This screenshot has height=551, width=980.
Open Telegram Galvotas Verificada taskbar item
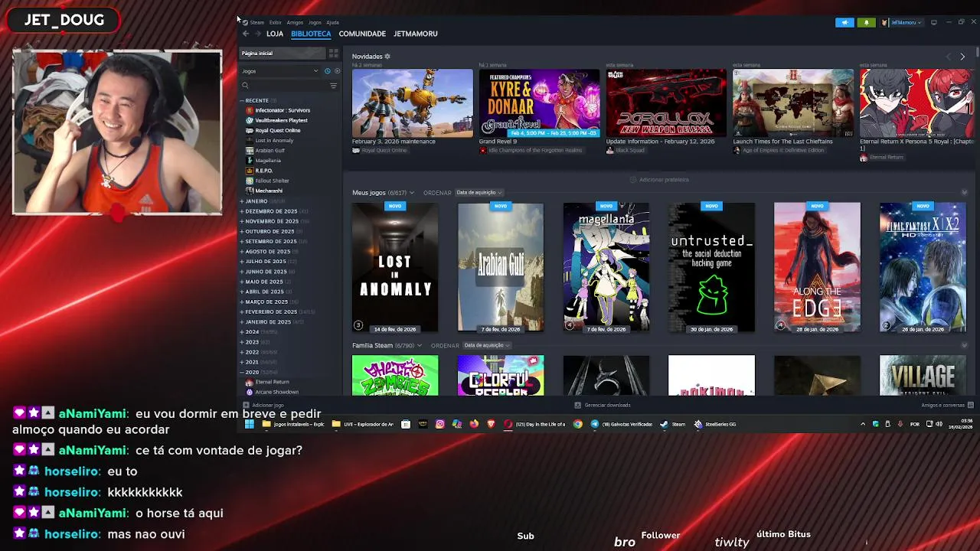click(622, 424)
